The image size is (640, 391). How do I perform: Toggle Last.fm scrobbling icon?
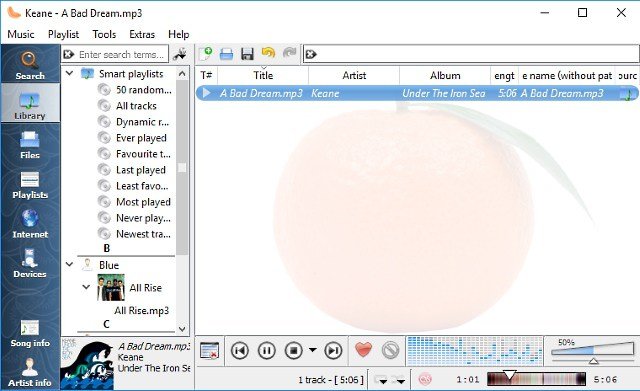click(x=425, y=380)
